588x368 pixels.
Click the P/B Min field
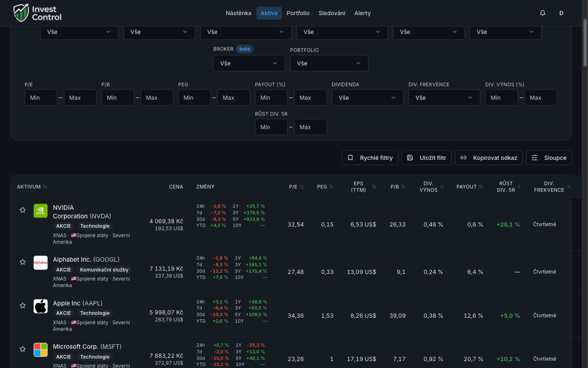(118, 98)
